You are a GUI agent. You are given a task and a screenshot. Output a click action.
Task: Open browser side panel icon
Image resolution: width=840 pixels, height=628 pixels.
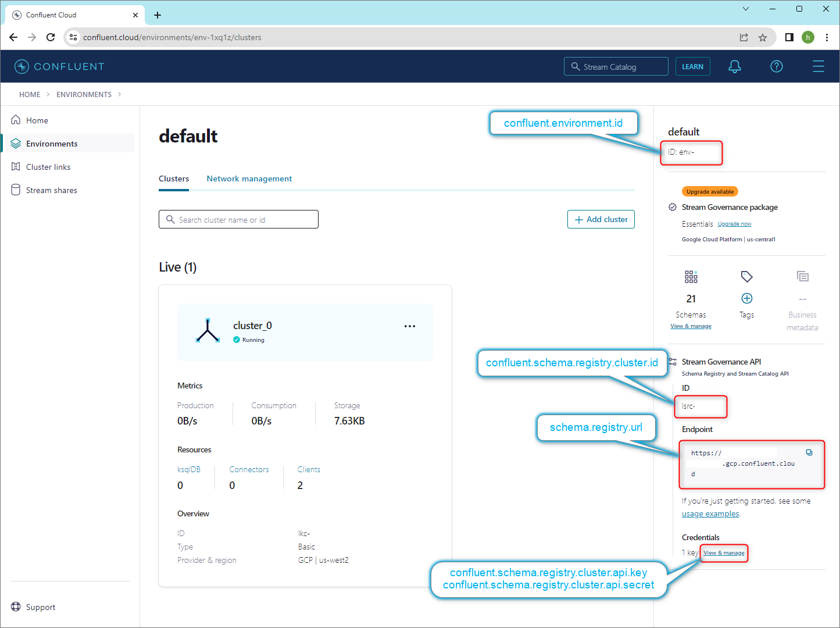pyautogui.click(x=789, y=37)
